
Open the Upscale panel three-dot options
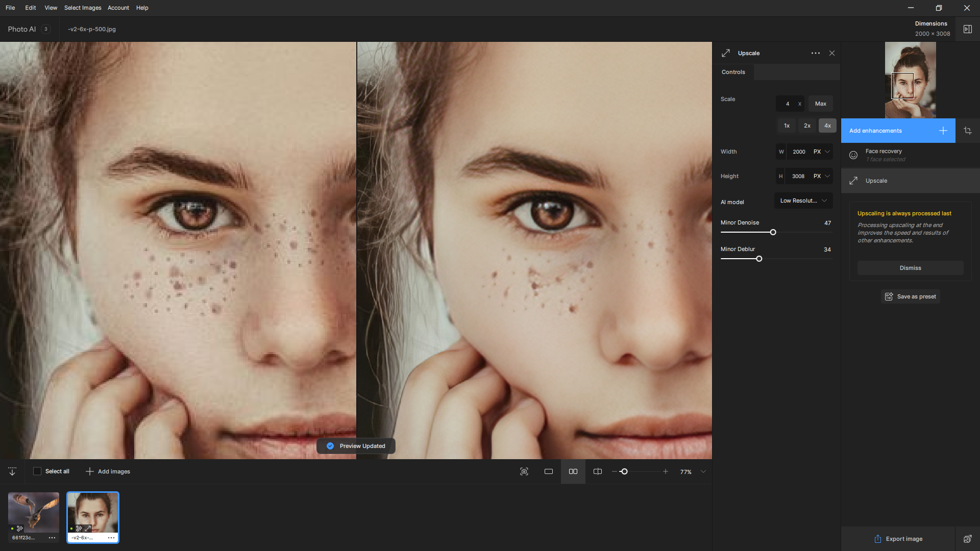tap(816, 53)
